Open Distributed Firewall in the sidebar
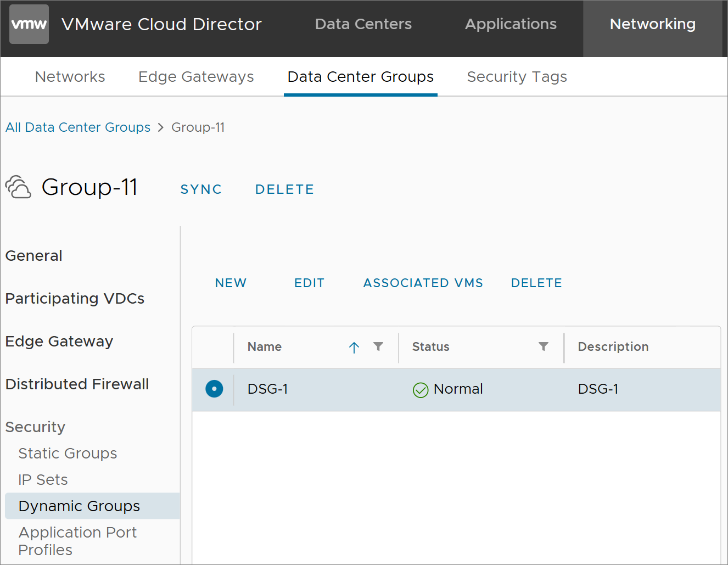Image resolution: width=728 pixels, height=565 pixels. click(x=77, y=384)
